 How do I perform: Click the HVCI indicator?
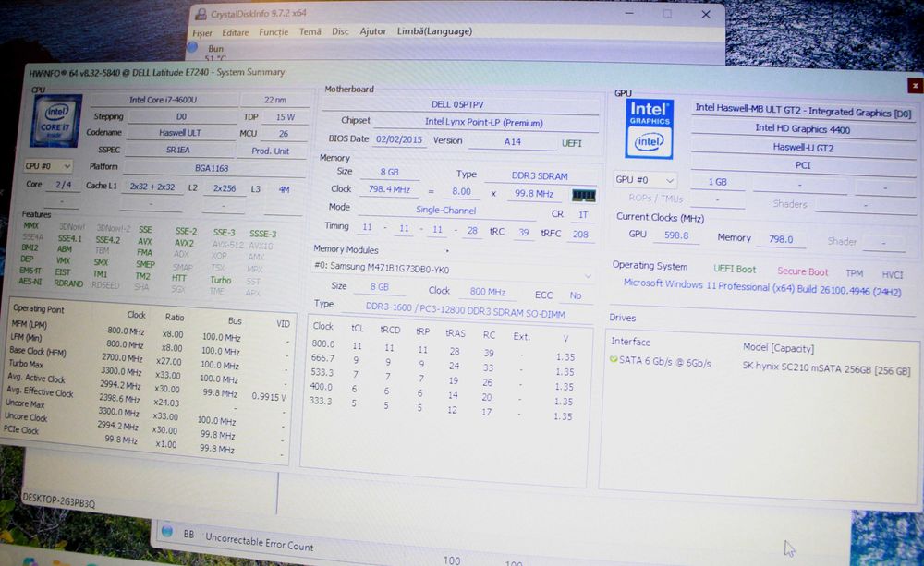(x=893, y=274)
